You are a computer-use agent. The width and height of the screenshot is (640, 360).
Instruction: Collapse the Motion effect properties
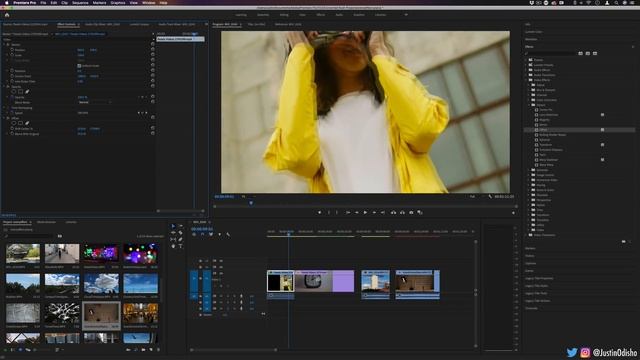[4, 44]
